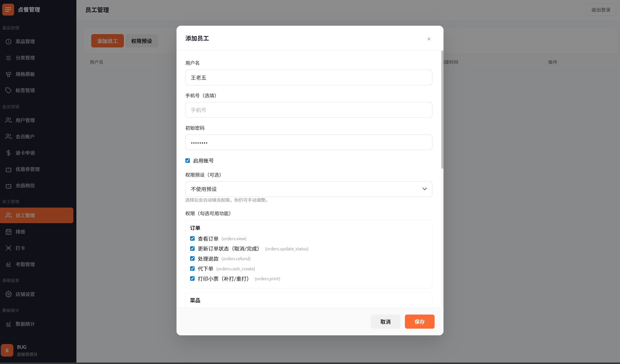Click the orange hamburger menu icon

[8, 10]
